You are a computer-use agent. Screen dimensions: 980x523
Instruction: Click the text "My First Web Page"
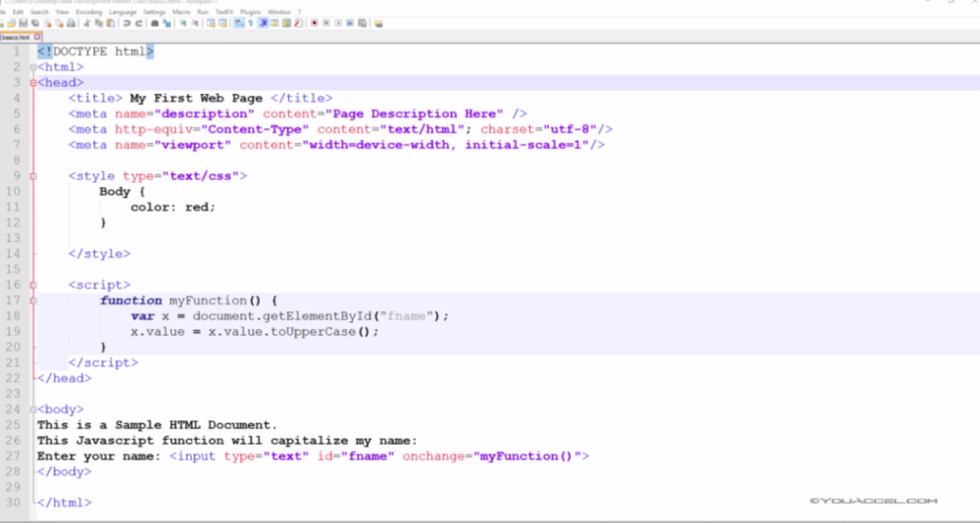pyautogui.click(x=196, y=98)
